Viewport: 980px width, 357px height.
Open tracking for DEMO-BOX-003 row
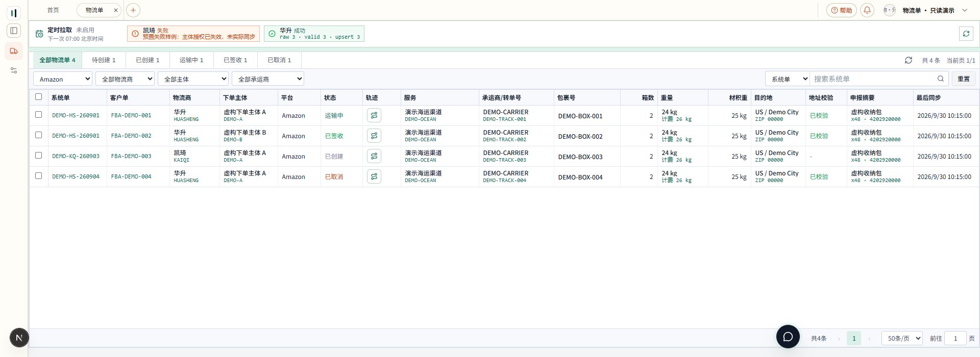pos(374,157)
